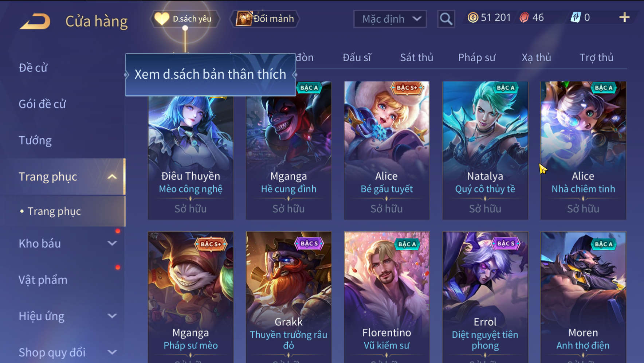644x363 pixels.
Task: Open the D.sách yêu heart favorites
Action: point(185,19)
